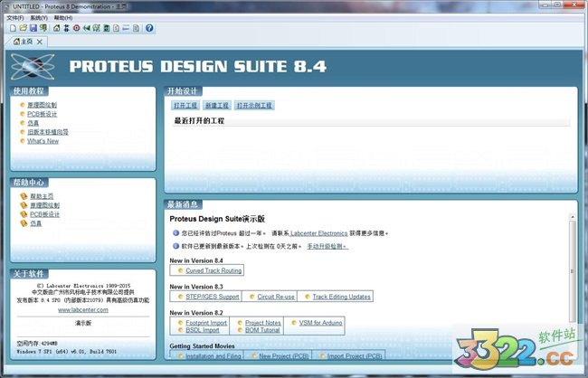This screenshot has height=378, width=588.
Task: Open 仿真 tutorial under 使用教程
Action: click(33, 123)
